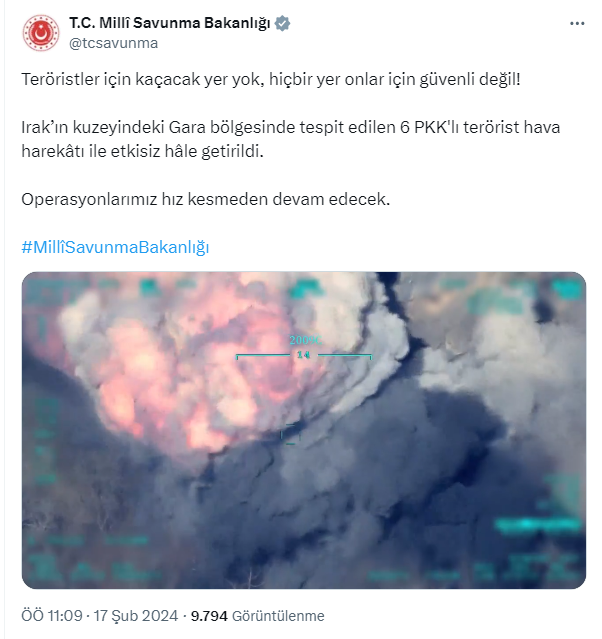Click the small targeting crosshair box in video

(x=290, y=434)
